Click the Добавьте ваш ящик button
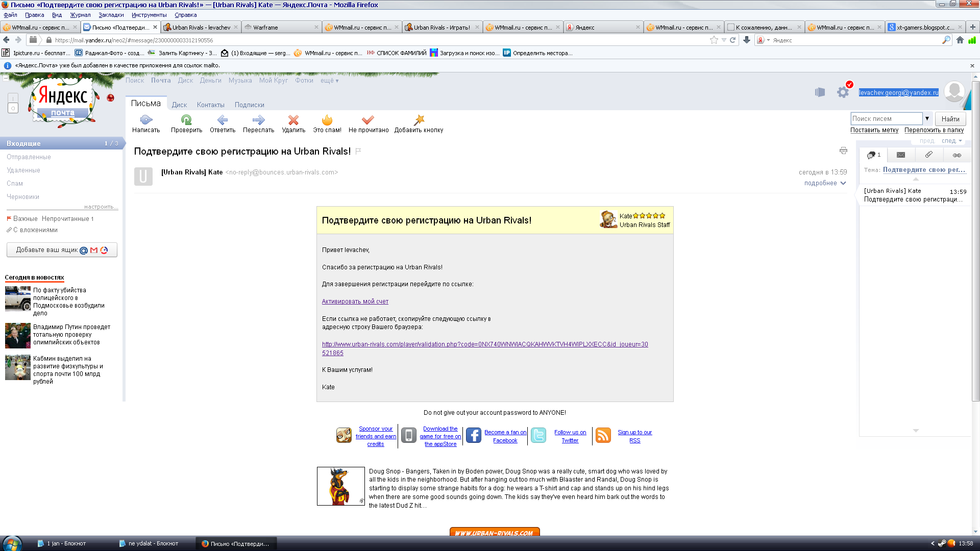Screen dimensions: 980x551 pyautogui.click(x=62, y=250)
